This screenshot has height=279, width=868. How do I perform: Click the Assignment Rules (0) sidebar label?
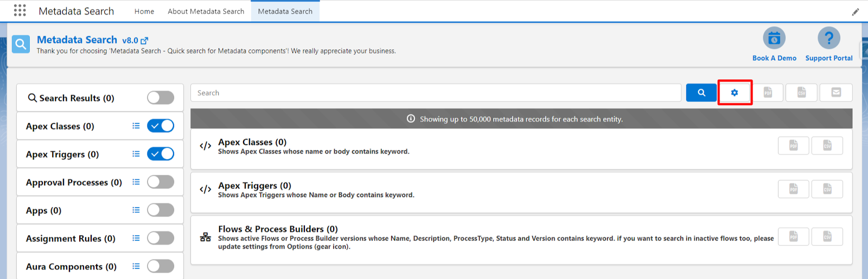pyautogui.click(x=71, y=239)
